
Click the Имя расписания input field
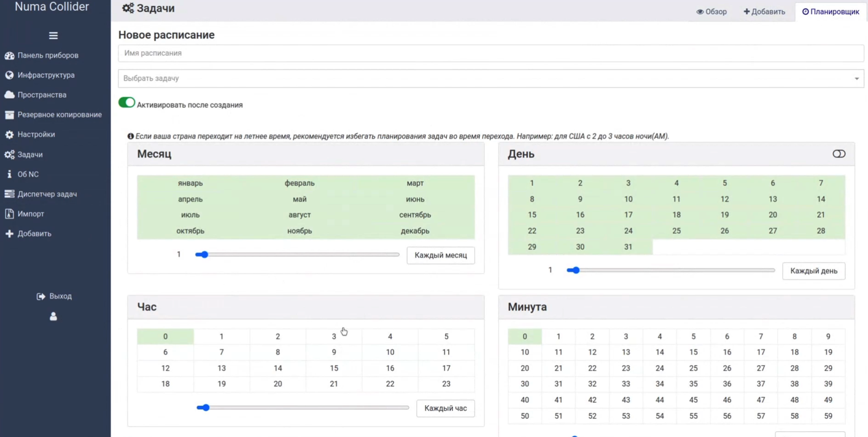pyautogui.click(x=490, y=53)
